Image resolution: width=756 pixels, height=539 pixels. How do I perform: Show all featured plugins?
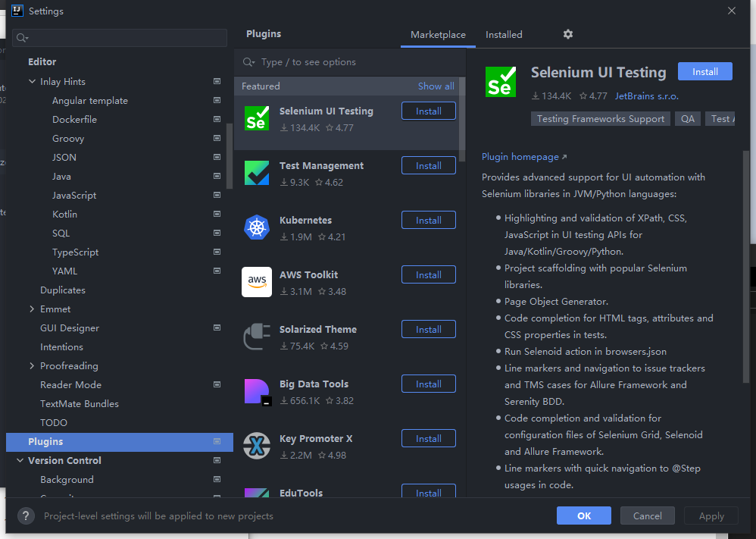coord(436,86)
